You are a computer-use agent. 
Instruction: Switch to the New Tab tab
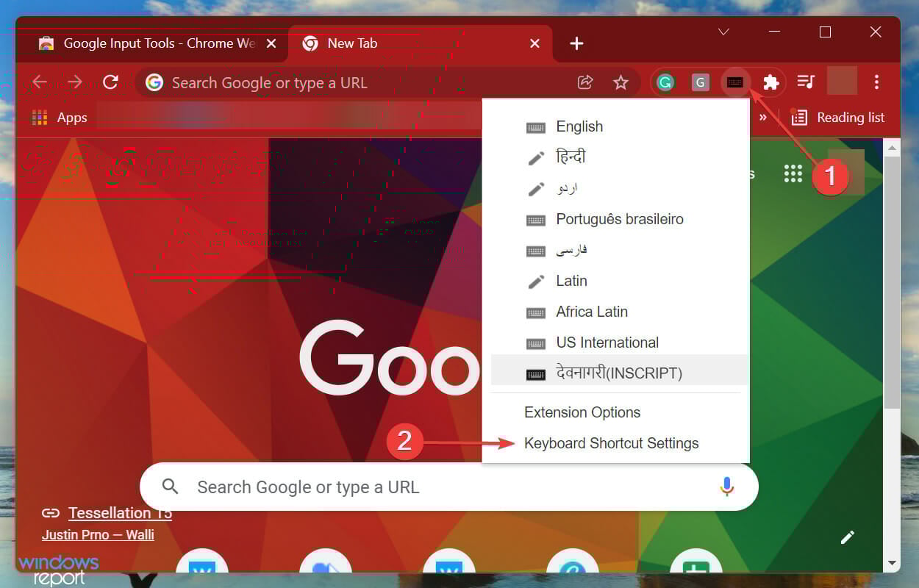421,43
